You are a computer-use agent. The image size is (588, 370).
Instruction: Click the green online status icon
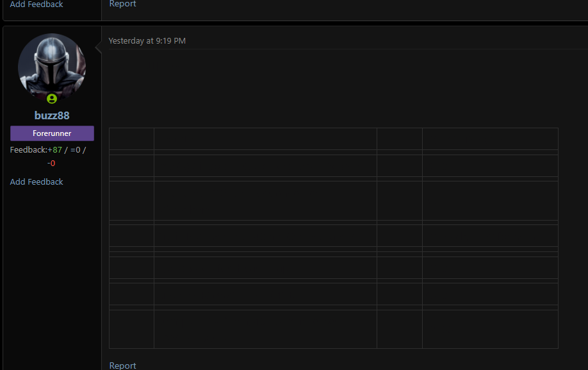point(52,99)
